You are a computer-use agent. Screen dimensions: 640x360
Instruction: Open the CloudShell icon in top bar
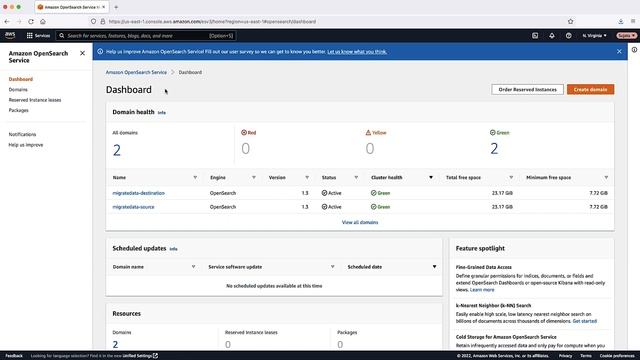535,36
